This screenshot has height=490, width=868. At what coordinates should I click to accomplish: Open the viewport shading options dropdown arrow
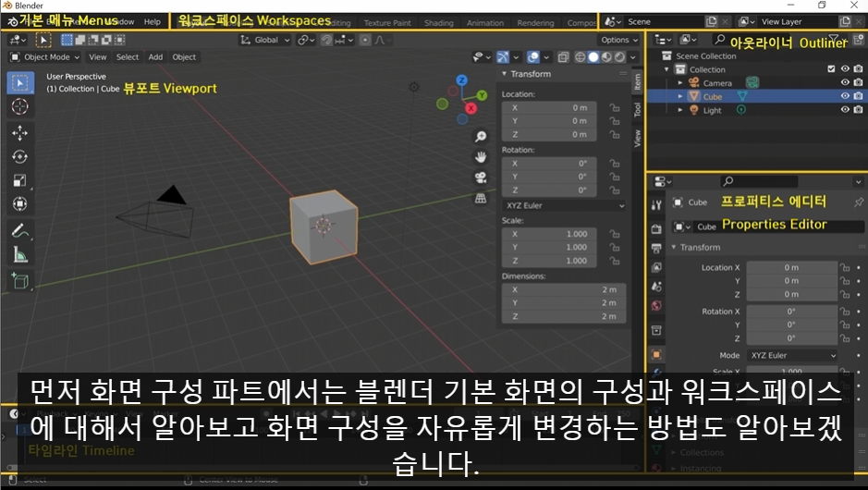[633, 57]
